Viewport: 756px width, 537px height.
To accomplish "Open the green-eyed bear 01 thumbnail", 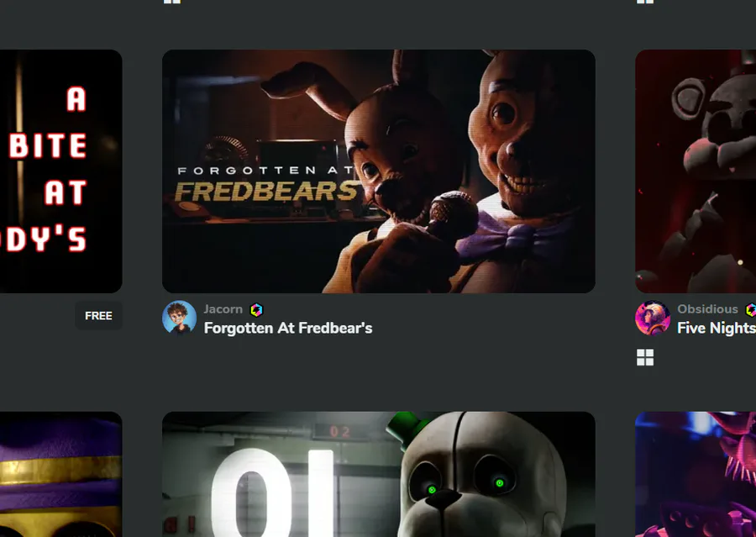I will coord(379,474).
